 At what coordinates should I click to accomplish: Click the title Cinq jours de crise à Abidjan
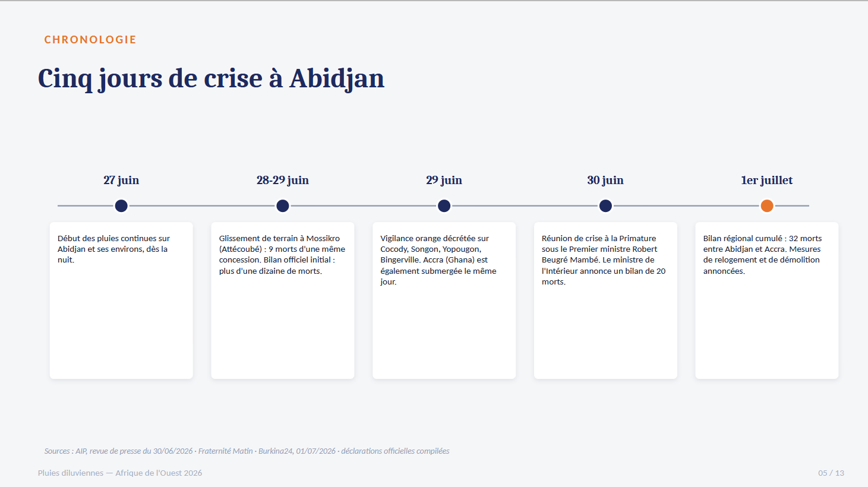point(211,79)
